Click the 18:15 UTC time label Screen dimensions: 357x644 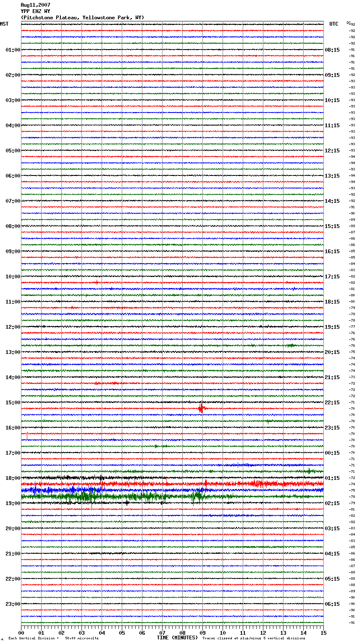[332, 302]
